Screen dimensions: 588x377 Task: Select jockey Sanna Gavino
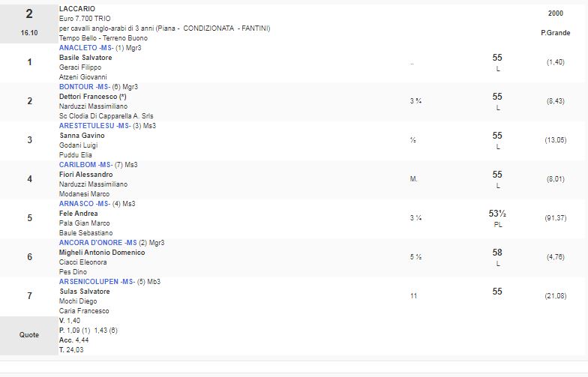pos(79,136)
